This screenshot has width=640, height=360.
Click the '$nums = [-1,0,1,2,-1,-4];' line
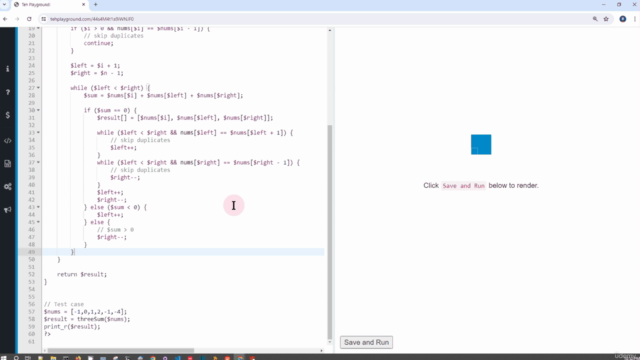(x=85, y=311)
